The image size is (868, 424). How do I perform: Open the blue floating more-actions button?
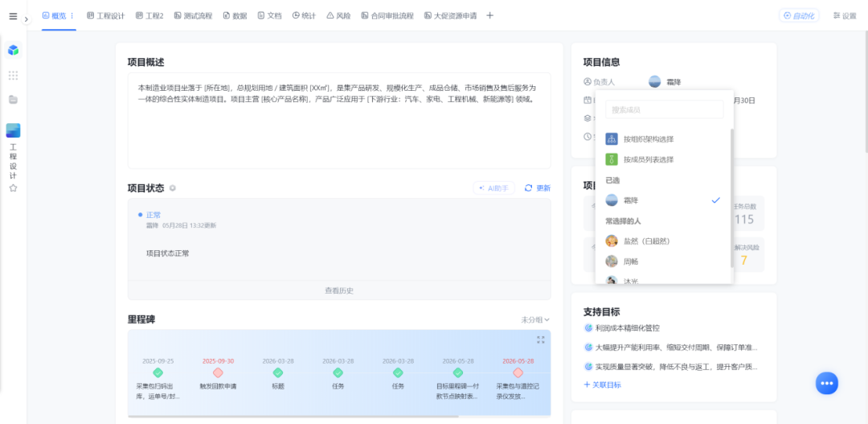[x=826, y=383]
